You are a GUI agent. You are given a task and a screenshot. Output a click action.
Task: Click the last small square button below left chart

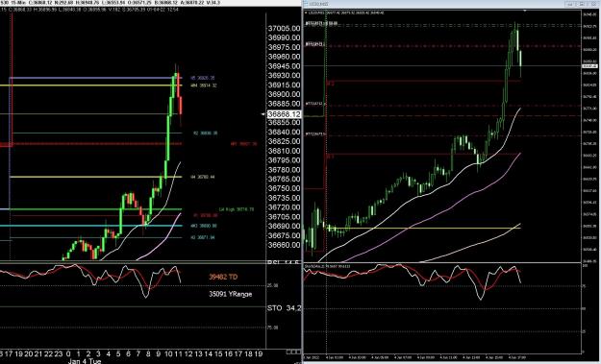click(x=298, y=352)
